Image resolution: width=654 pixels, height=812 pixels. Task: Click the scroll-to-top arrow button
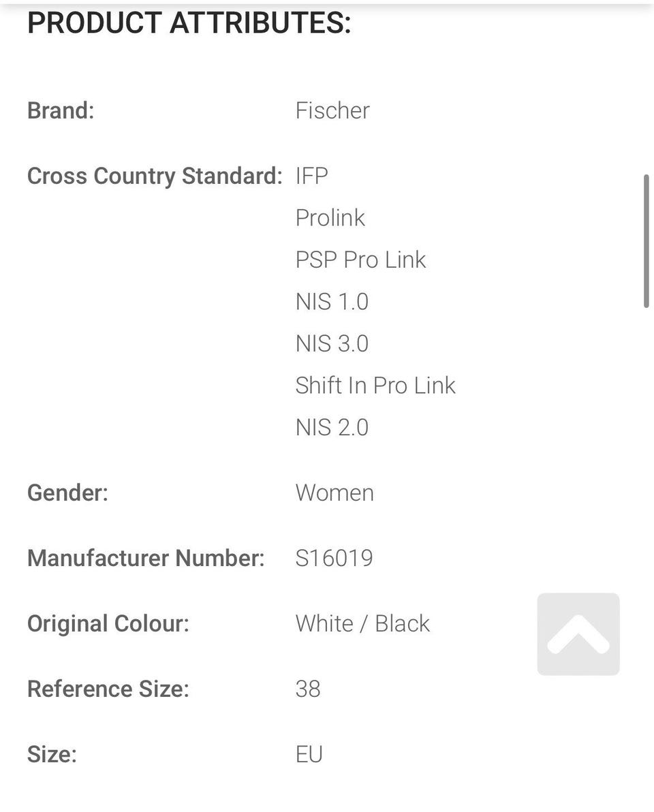pyautogui.click(x=578, y=634)
